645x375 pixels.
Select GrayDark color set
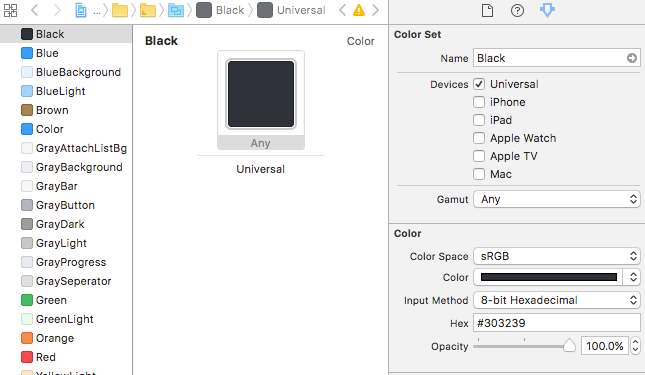tap(66, 224)
